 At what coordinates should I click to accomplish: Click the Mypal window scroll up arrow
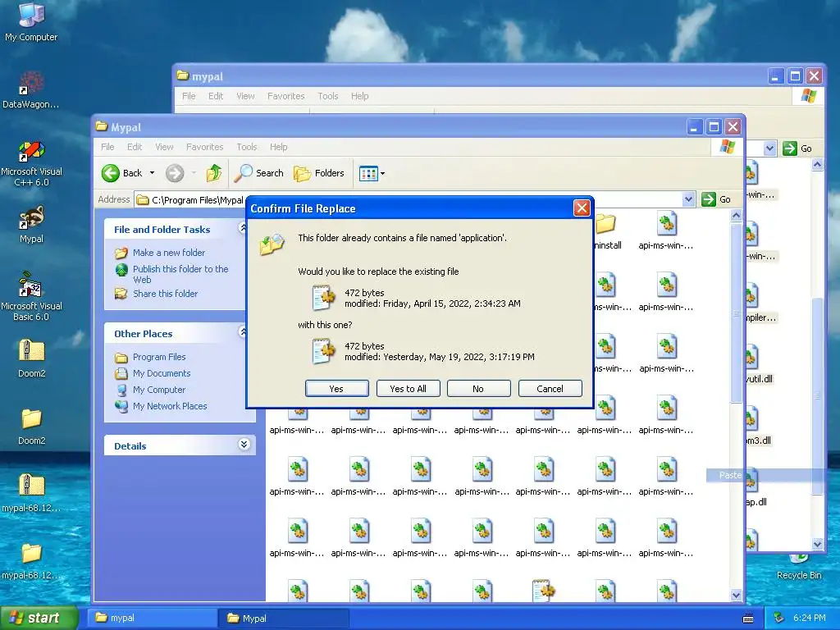736,216
